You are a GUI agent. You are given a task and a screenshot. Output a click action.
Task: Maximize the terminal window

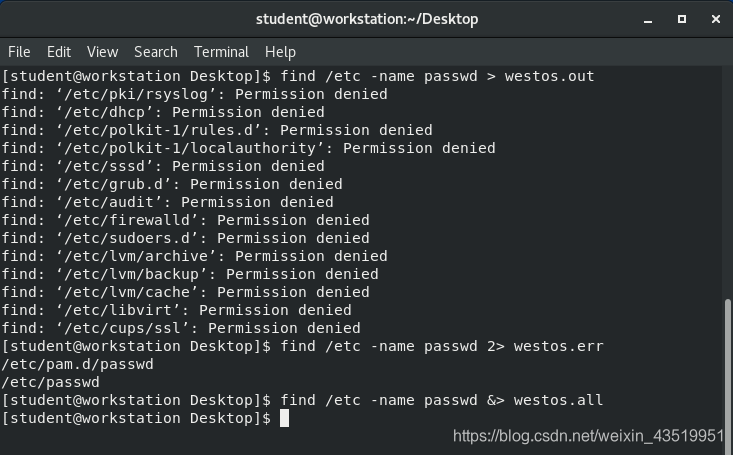click(x=682, y=18)
